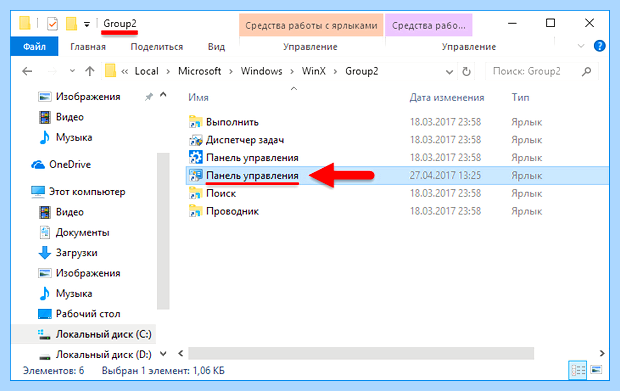Refresh the folder view
This screenshot has height=391, width=620.
pyautogui.click(x=466, y=72)
